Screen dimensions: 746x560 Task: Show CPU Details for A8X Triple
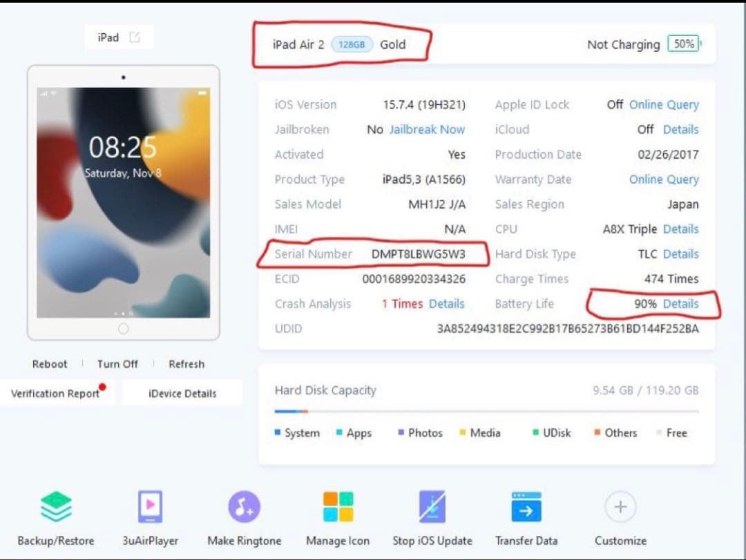click(680, 229)
